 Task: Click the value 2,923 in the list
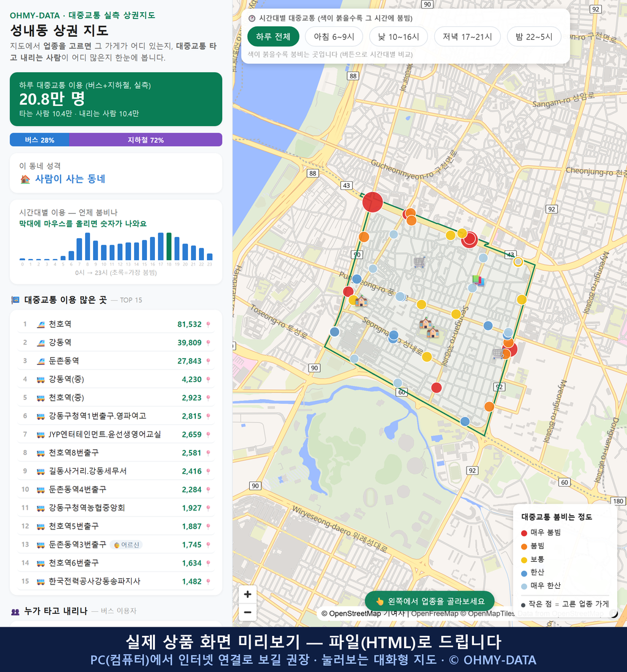(x=192, y=398)
